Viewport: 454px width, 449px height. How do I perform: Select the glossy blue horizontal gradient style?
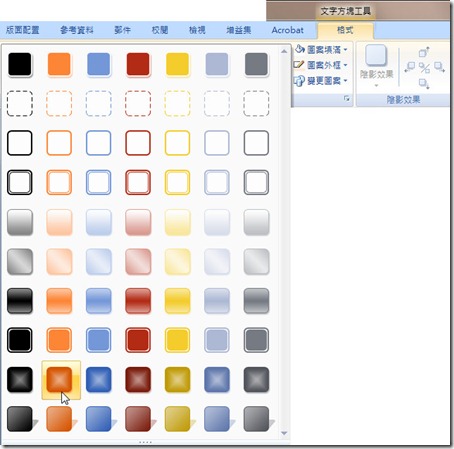point(98,301)
